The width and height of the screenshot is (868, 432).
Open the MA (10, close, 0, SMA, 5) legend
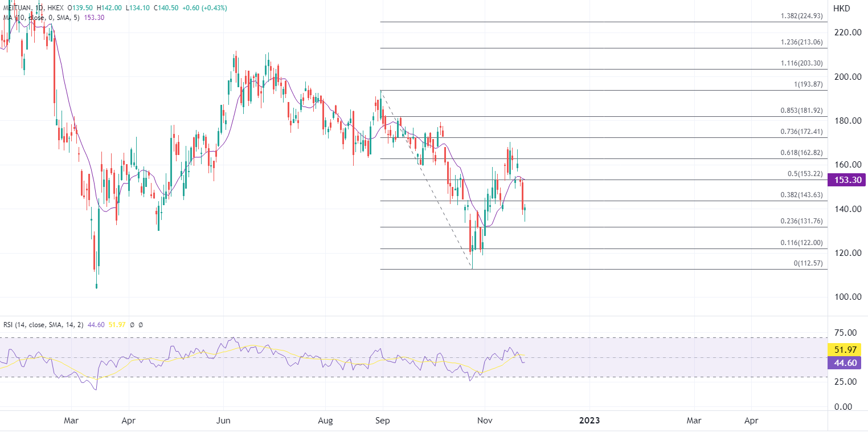point(41,18)
